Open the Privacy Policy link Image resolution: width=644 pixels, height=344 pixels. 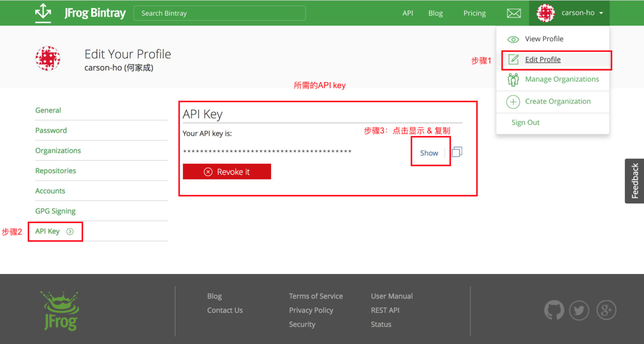[311, 310]
